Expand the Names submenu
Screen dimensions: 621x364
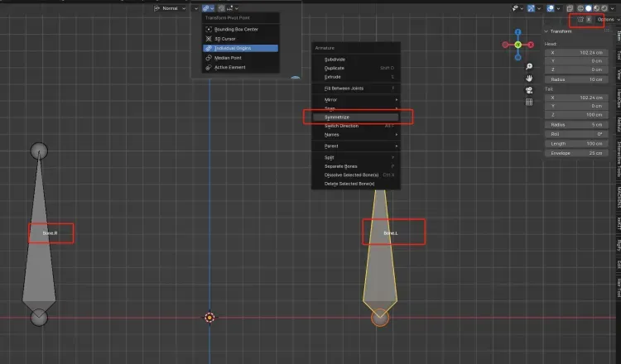356,135
